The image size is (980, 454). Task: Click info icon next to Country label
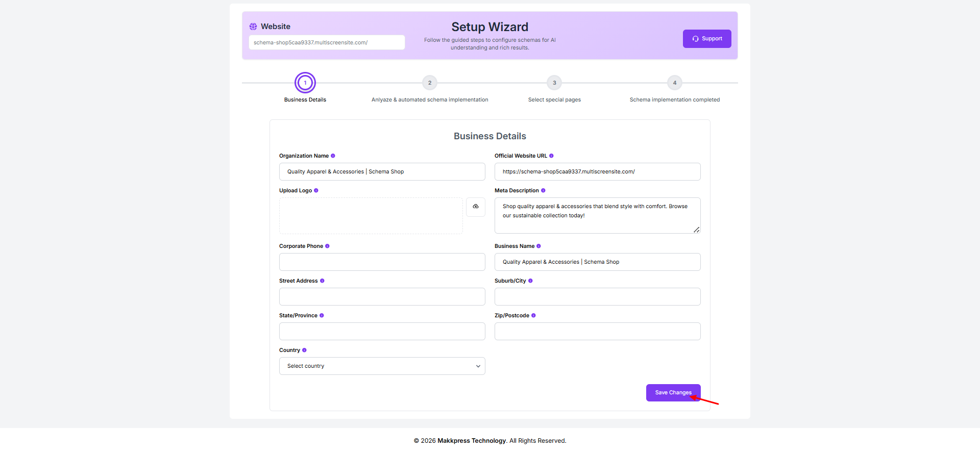(304, 350)
